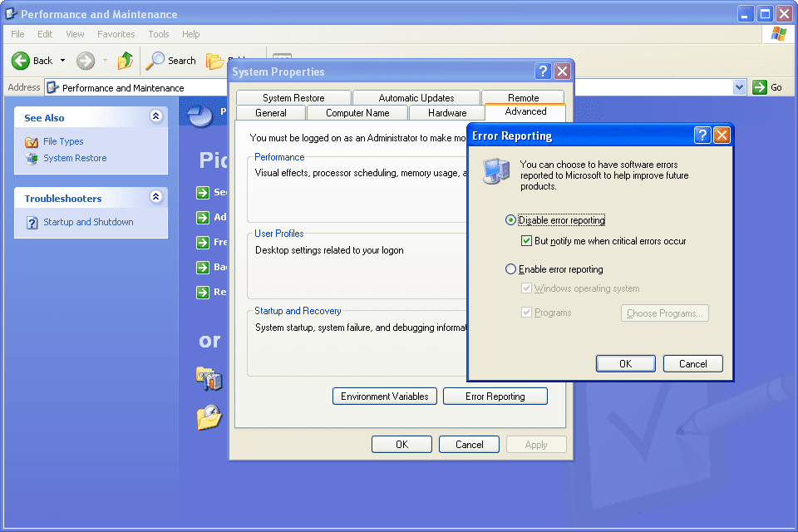Viewport: 798px width, 532px height.
Task: Collapse the See Also panel
Action: [x=156, y=116]
